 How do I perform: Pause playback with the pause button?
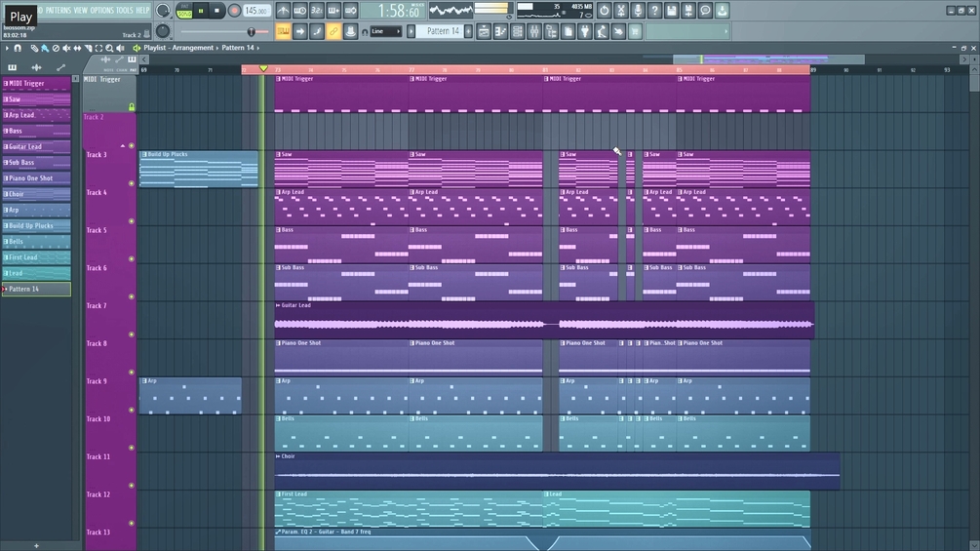point(201,11)
